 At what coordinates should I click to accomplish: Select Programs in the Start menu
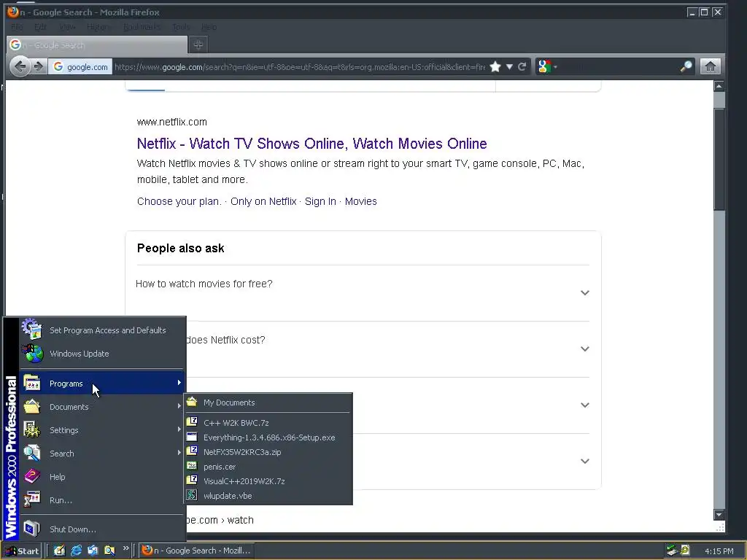click(x=102, y=384)
